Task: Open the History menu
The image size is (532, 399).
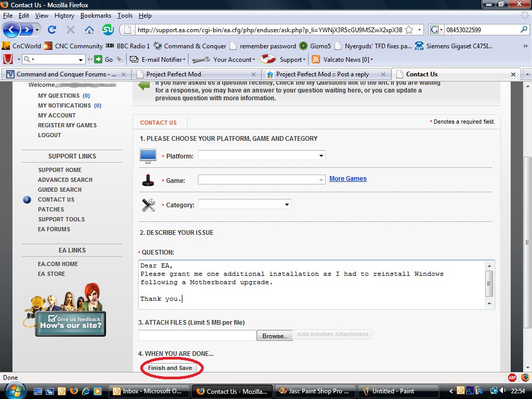Action: click(x=64, y=16)
